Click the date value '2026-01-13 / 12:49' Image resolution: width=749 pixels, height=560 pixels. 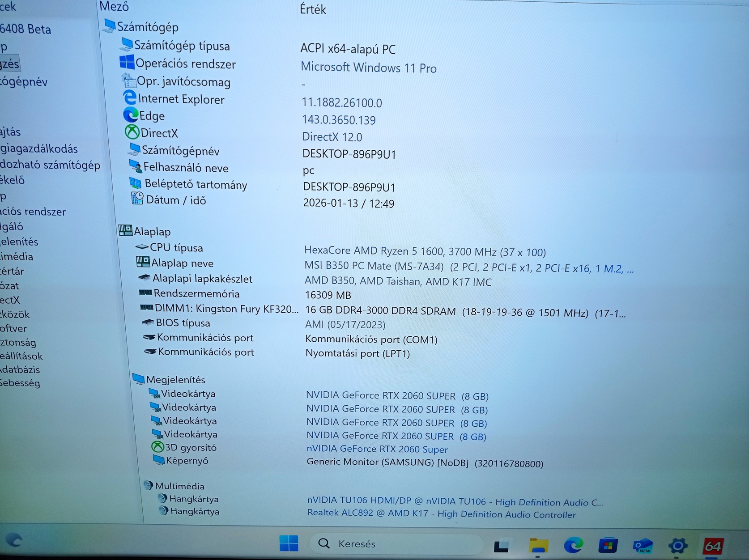coord(349,203)
